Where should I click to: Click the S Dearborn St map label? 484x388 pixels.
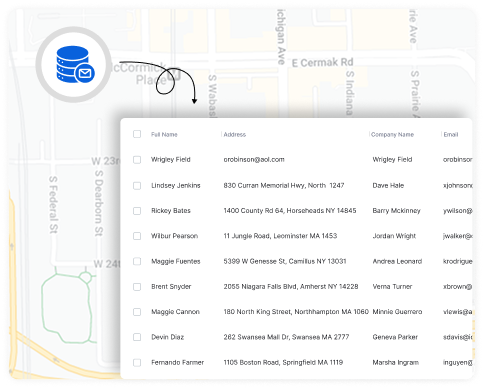(99, 203)
